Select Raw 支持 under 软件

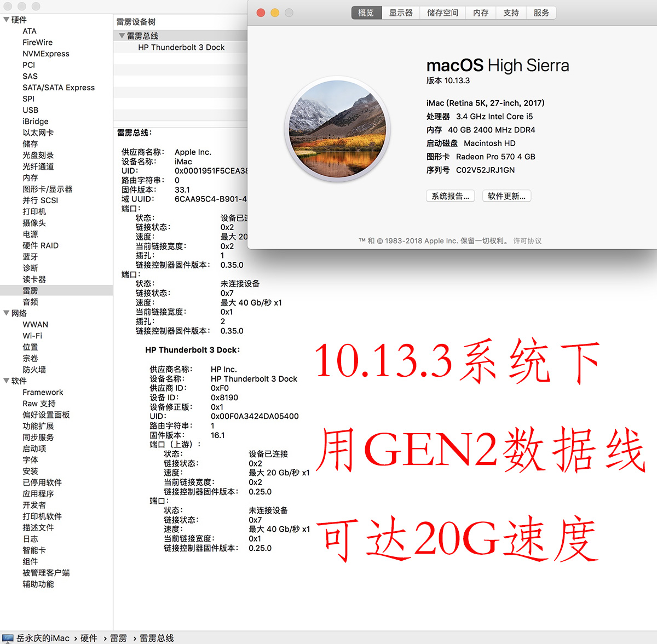39,404
